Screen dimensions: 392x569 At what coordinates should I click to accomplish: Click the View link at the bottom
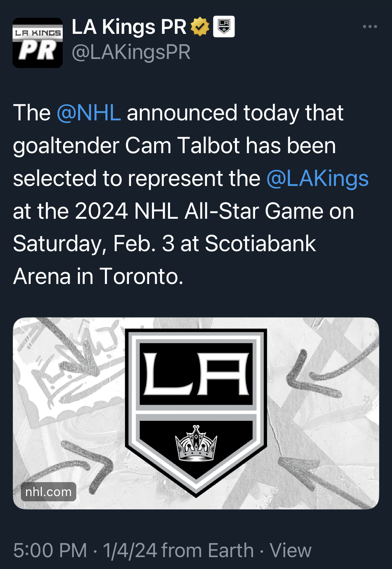pos(290,551)
